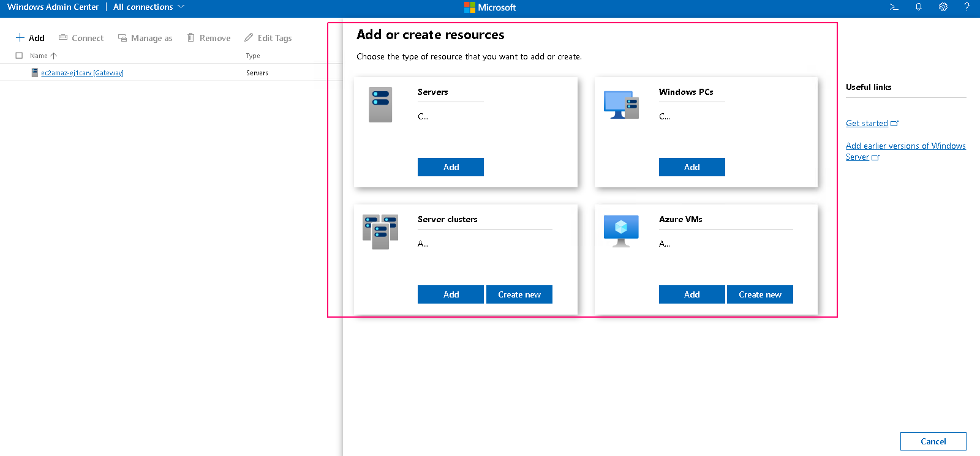Viewport: 980px width, 456px height.
Task: Click Add in the connections toolbar
Action: (x=30, y=38)
